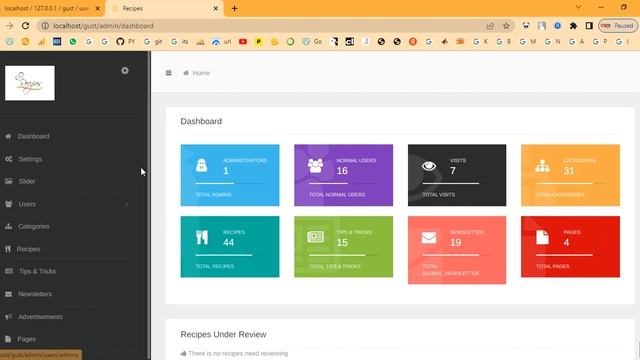Viewport: 640px width, 360px height.
Task: Click the Recipes cutlery icon in sidebar
Action: pos(8,249)
